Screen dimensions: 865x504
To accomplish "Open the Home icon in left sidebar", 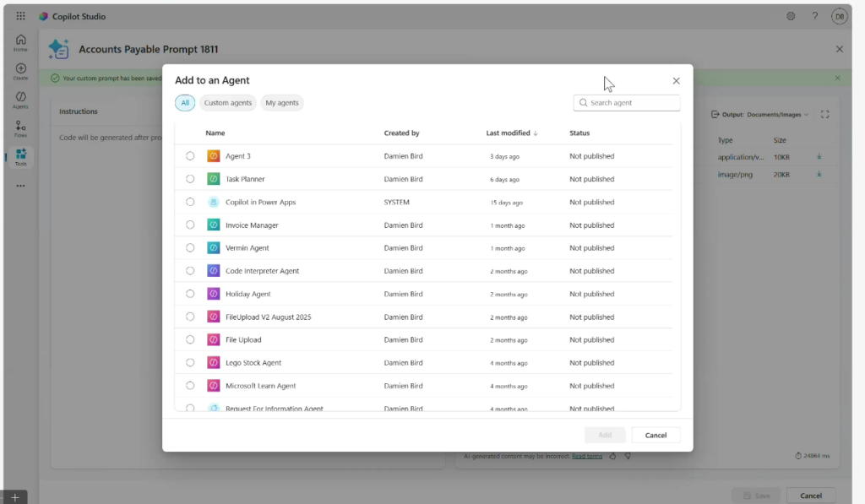I will [x=20, y=42].
